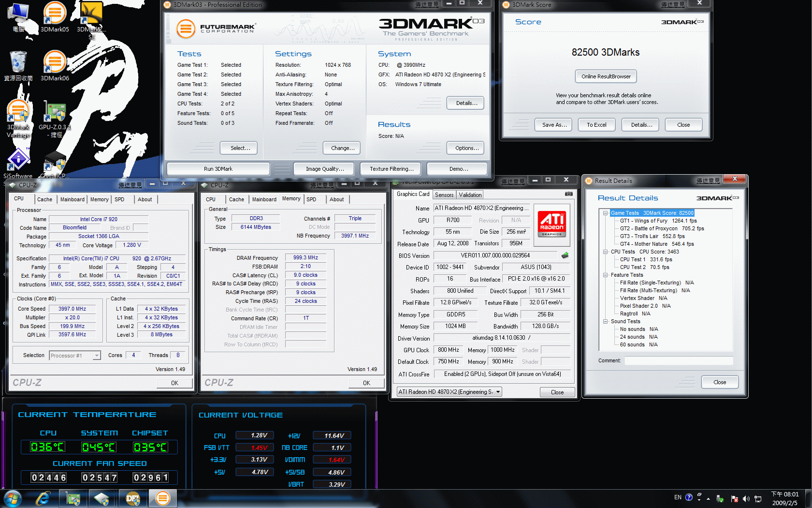Switch to the Validation tab in GPU-Z
The height and width of the screenshot is (508, 812).
(x=470, y=195)
